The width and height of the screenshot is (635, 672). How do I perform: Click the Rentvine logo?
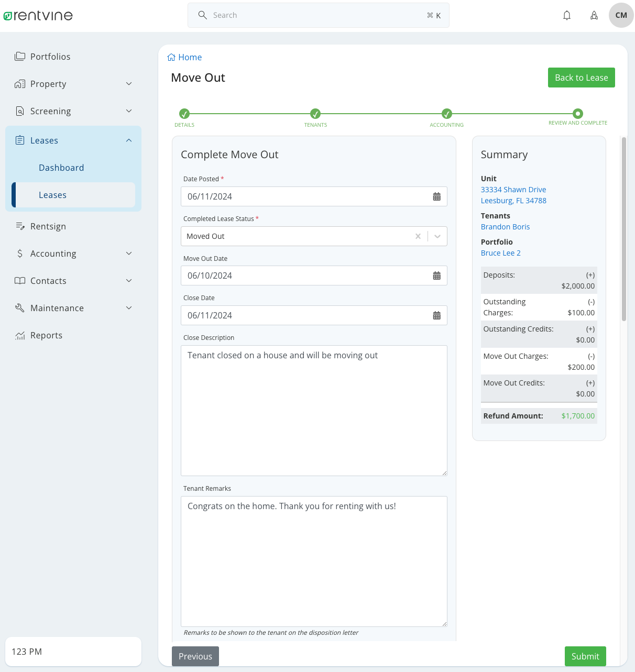click(38, 16)
